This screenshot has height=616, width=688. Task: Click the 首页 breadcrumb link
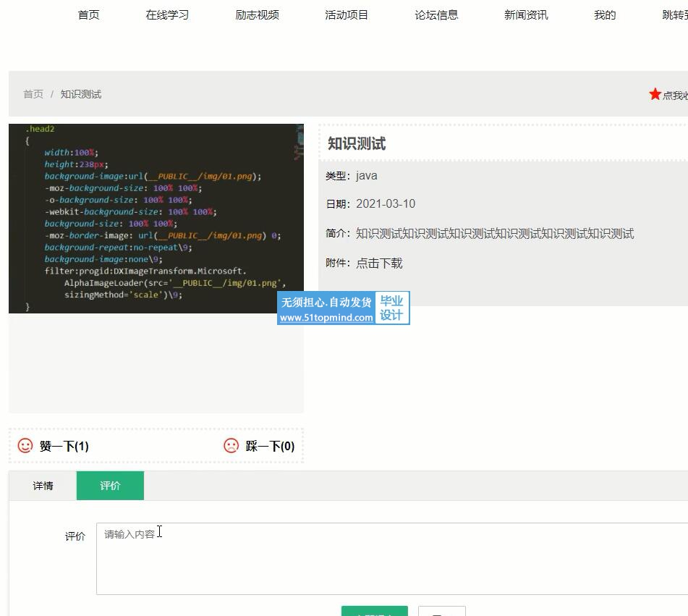tap(33, 94)
